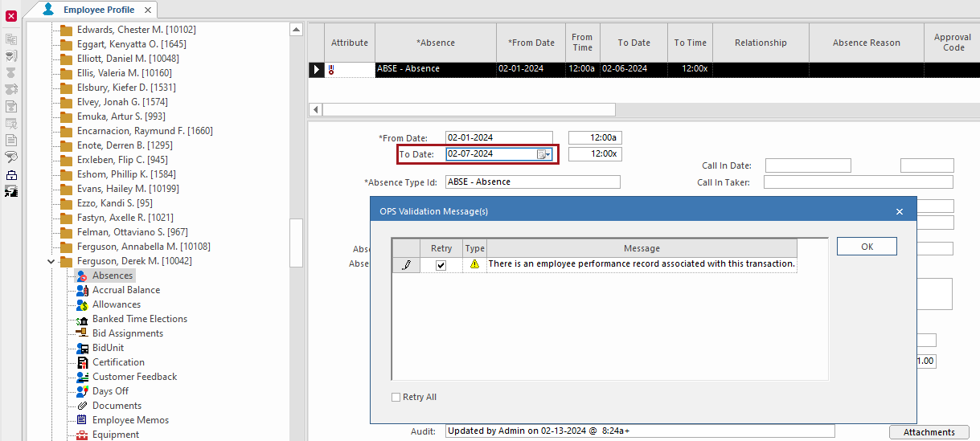Select Encarnacion, Raymund F. [1660]

coord(145,131)
